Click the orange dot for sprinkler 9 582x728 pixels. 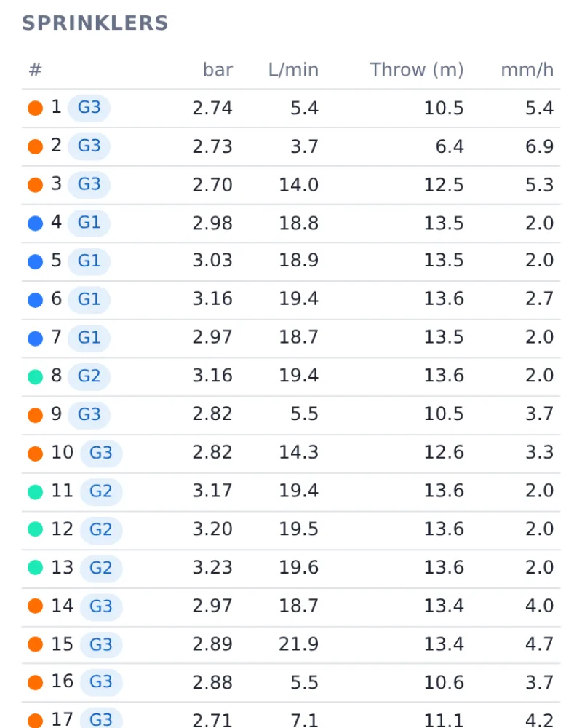pos(35,415)
